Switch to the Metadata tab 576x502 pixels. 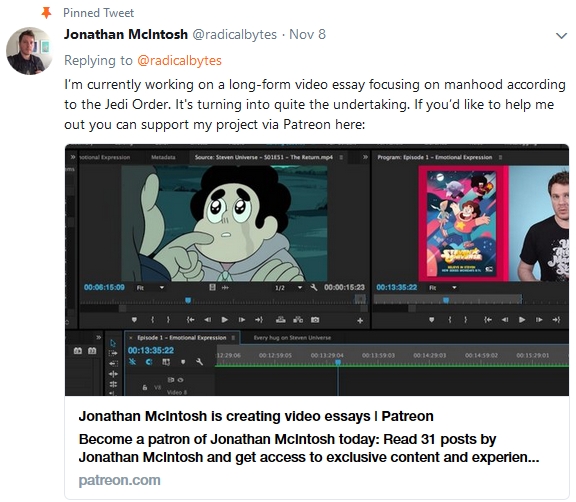[x=163, y=157]
